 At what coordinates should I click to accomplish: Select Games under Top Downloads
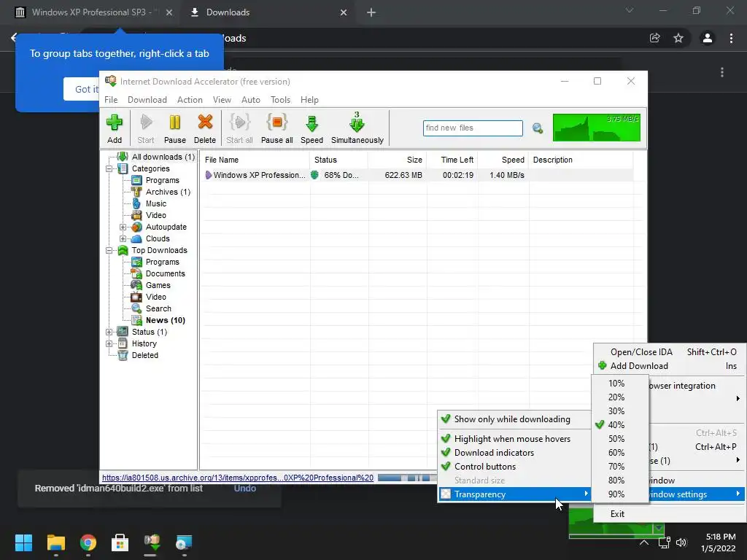158,285
